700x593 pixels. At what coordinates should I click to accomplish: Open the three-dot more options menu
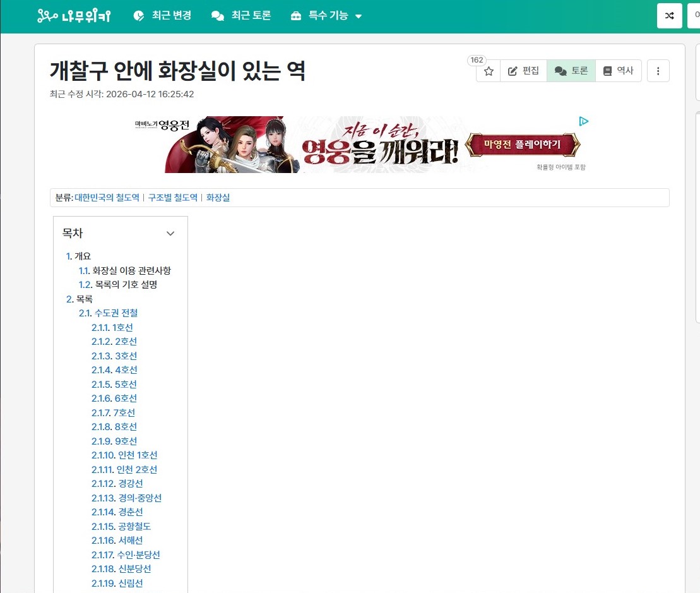click(658, 71)
